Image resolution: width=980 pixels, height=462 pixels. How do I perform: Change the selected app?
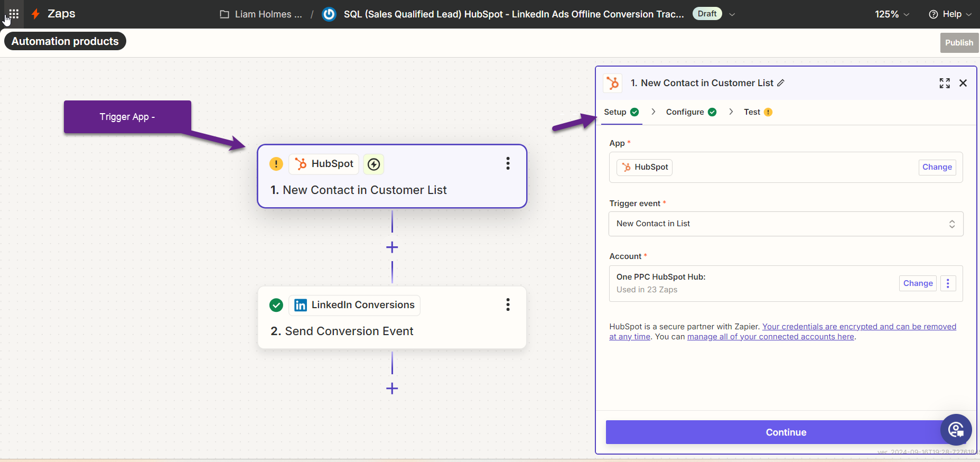[x=937, y=167]
